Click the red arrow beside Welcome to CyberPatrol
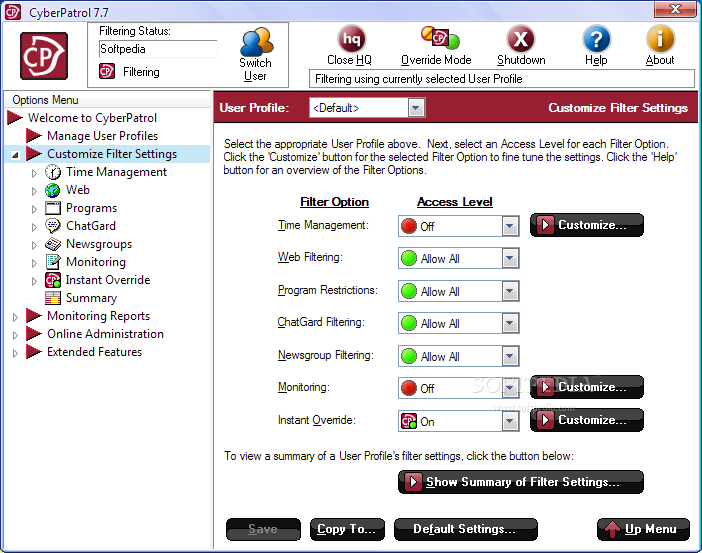 15,118
